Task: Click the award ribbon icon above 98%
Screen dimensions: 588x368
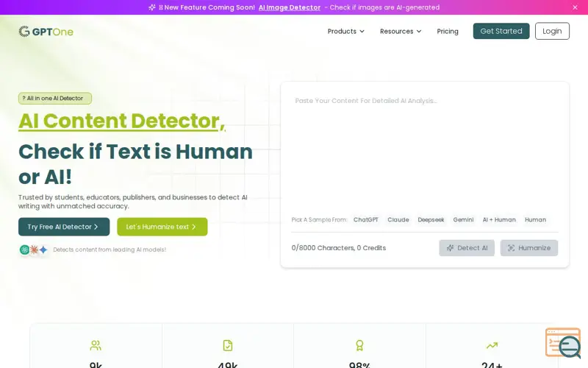Action: coord(359,345)
